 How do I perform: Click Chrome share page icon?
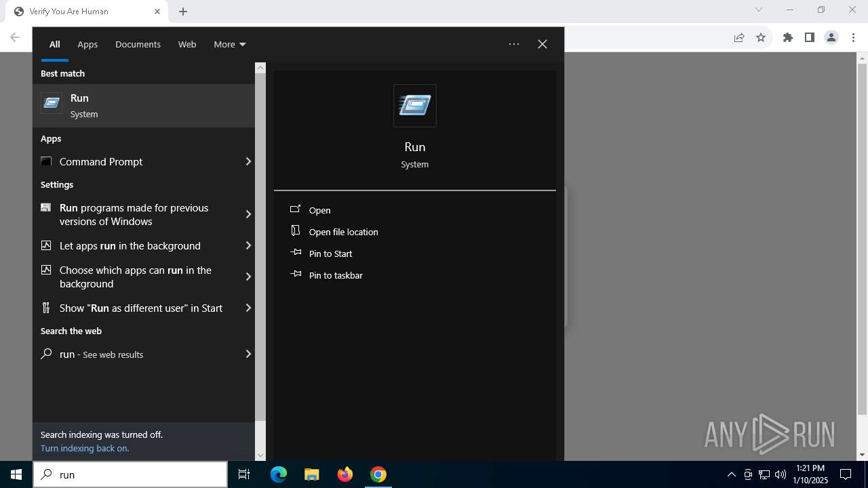pos(739,38)
